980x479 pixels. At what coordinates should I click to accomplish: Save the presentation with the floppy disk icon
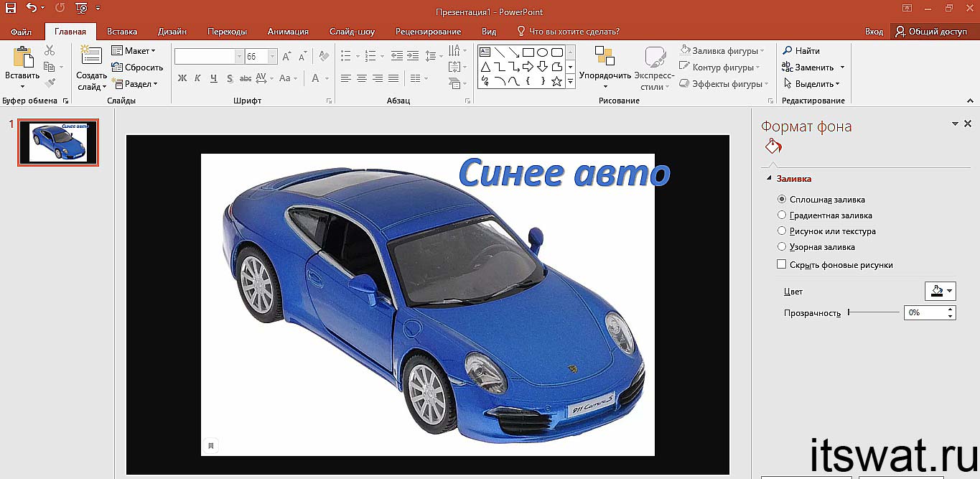(x=10, y=9)
